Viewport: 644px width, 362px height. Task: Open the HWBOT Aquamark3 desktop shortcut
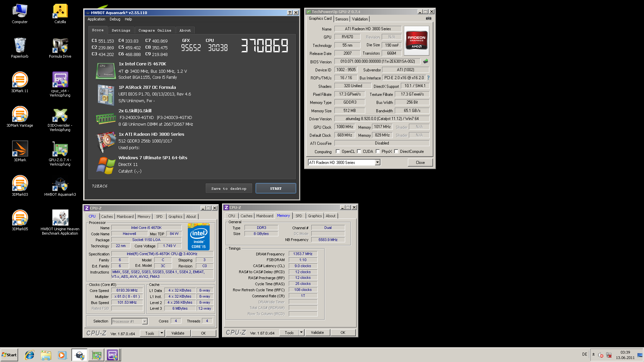click(60, 186)
